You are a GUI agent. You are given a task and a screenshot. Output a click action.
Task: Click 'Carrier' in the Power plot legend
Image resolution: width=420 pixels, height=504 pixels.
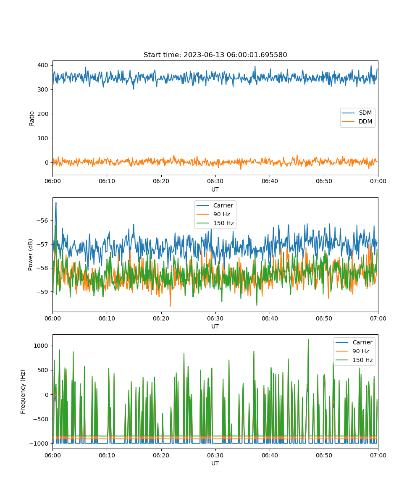223,205
